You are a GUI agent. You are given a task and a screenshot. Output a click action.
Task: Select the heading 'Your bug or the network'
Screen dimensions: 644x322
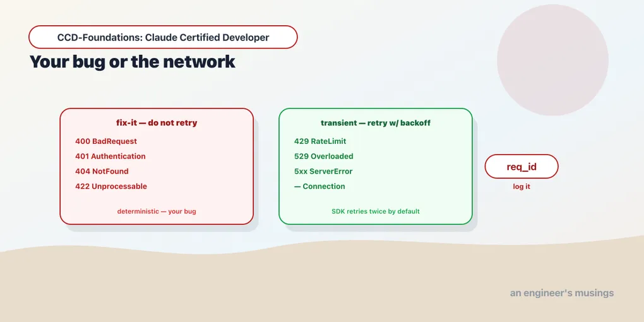click(x=132, y=62)
